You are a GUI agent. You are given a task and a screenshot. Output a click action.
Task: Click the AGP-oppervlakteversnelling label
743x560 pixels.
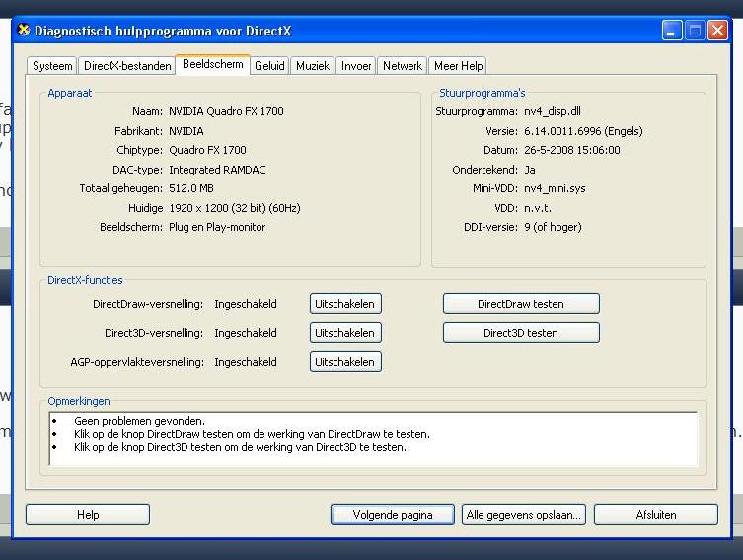coord(137,362)
